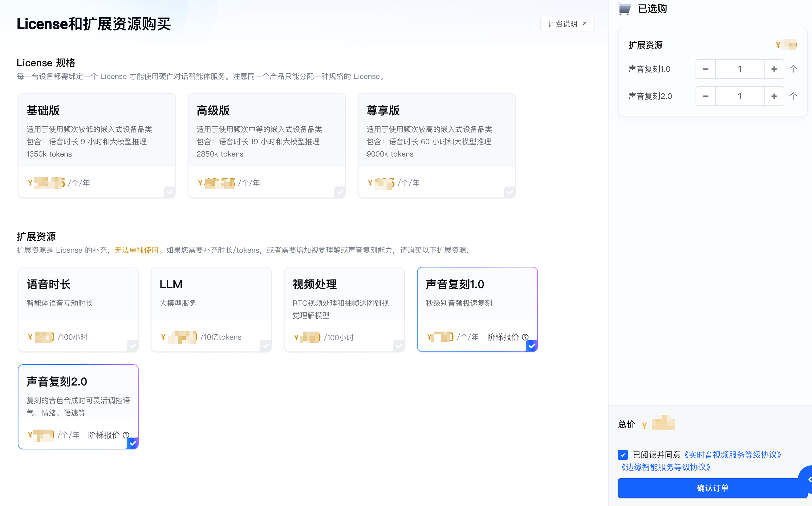Click the minus stepper for 声音复刻1.0
The image size is (812, 506).
click(x=705, y=69)
